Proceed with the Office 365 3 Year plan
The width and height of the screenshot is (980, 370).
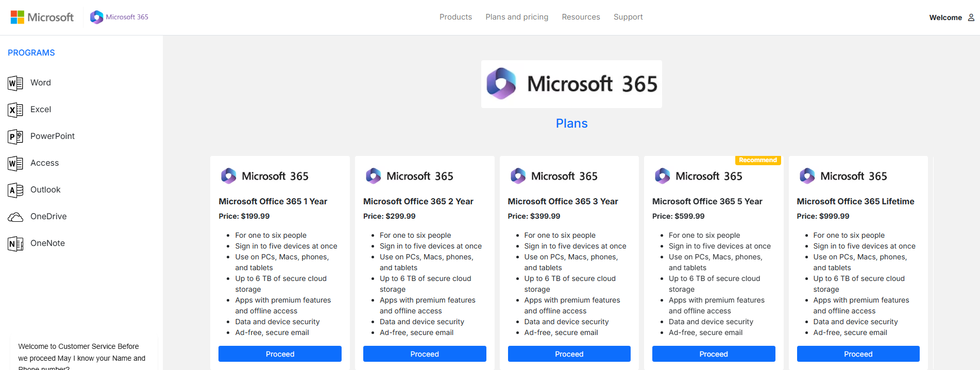[569, 354]
